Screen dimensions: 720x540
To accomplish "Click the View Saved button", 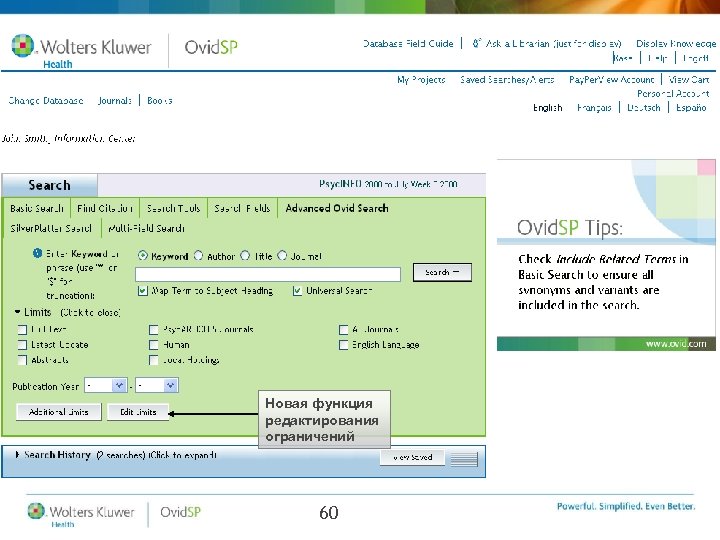I will [x=412, y=457].
